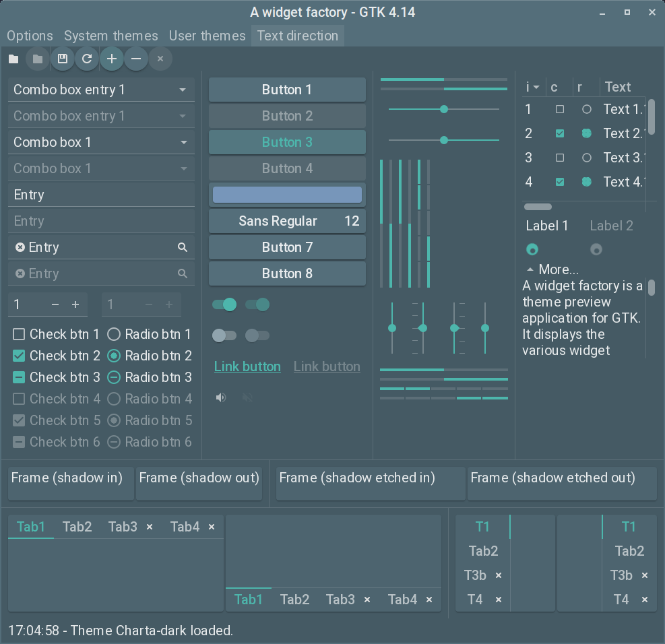Click the search magnifier in the first icon Entry
This screenshot has height=644, width=665.
click(183, 248)
